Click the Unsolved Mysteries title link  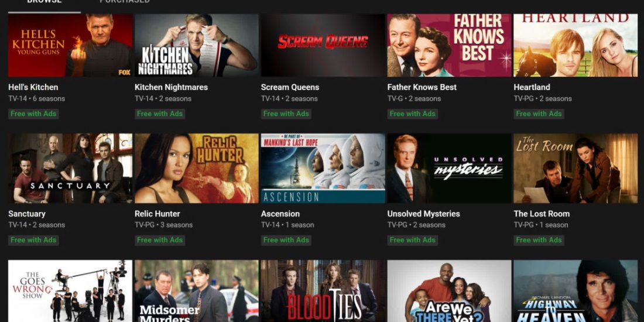pos(423,214)
